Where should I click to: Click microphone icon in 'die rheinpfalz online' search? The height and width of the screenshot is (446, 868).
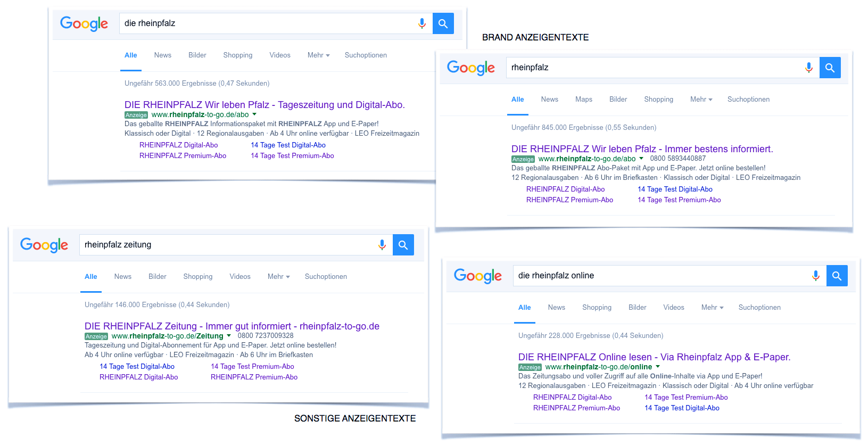pyautogui.click(x=816, y=276)
